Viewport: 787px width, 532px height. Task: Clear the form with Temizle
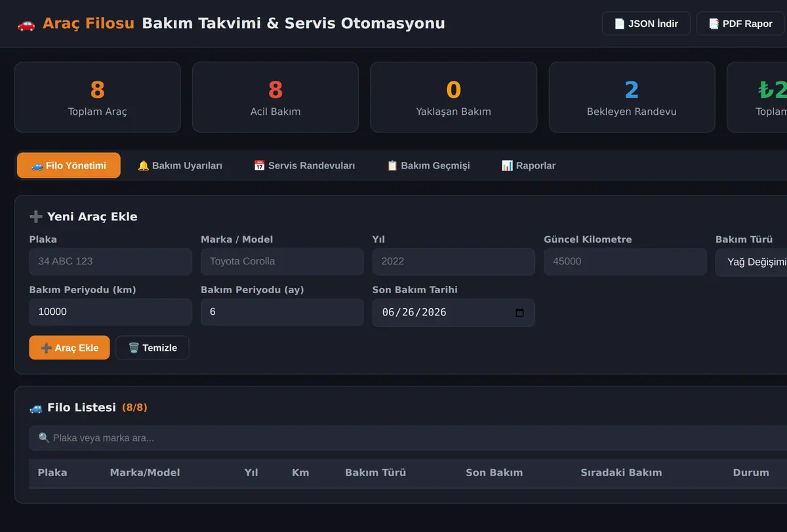152,348
